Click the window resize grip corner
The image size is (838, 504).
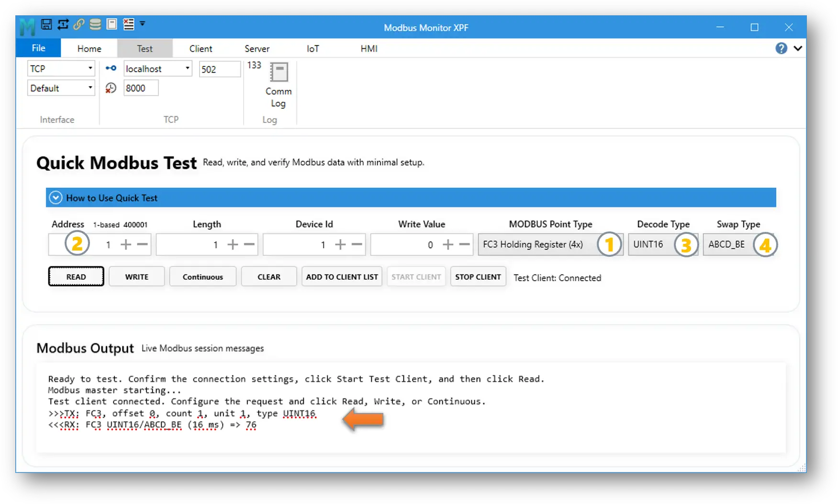coord(802,468)
